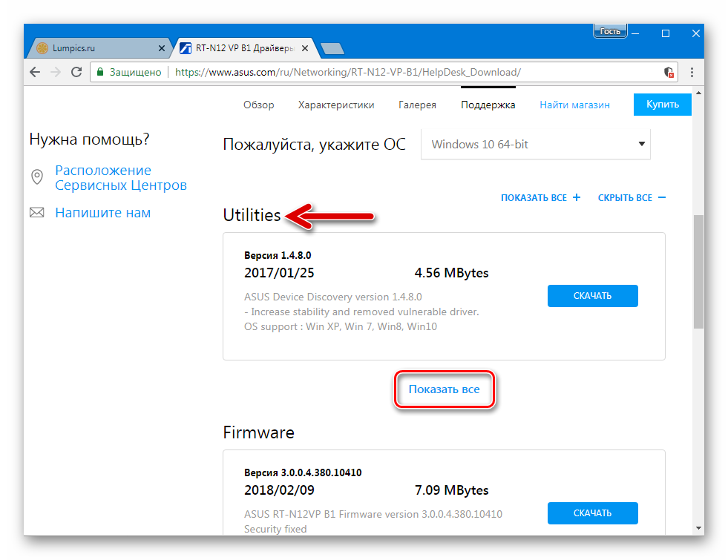728x560 pixels.
Task: Click the Нужна помощь? heading
Action: click(89, 139)
